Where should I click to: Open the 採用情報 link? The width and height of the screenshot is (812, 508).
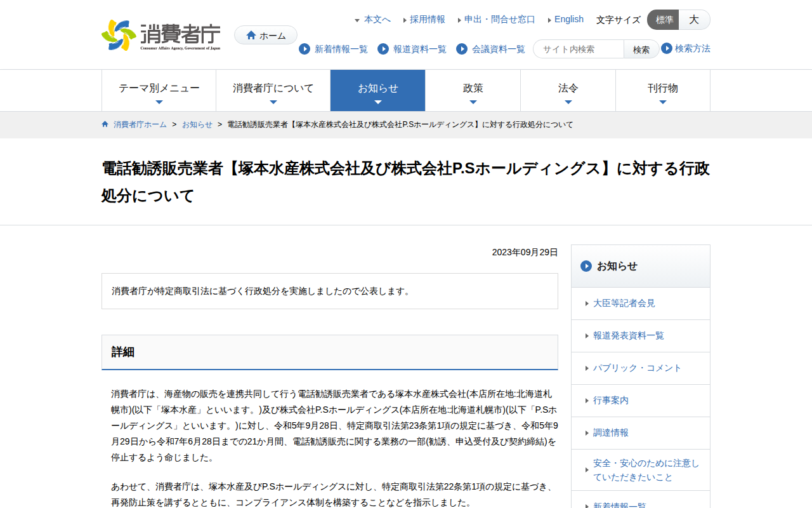428,20
